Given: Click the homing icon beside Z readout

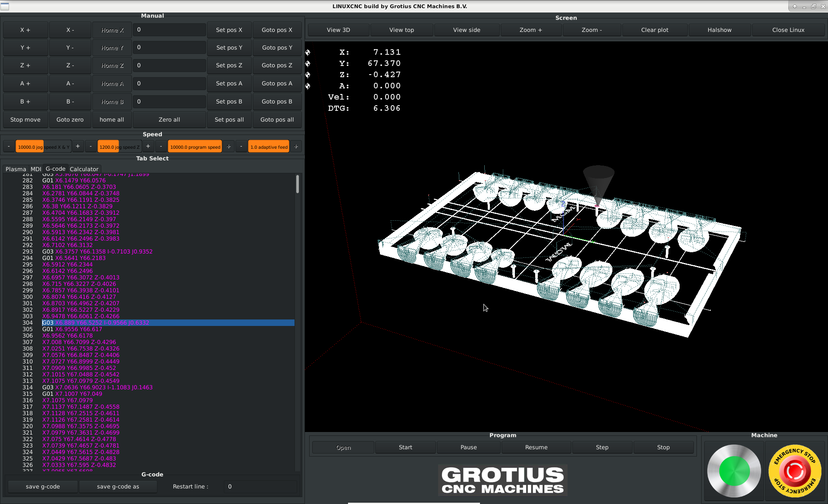Looking at the screenshot, I should (308, 75).
